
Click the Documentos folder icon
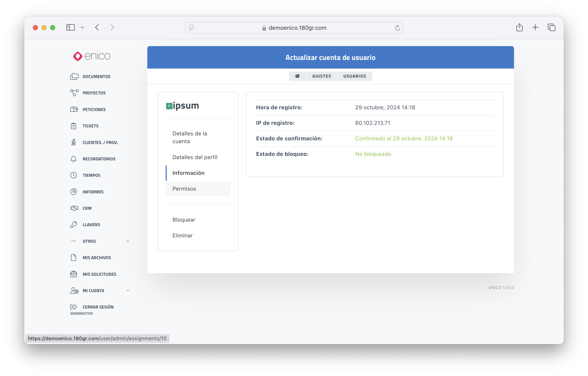74,76
